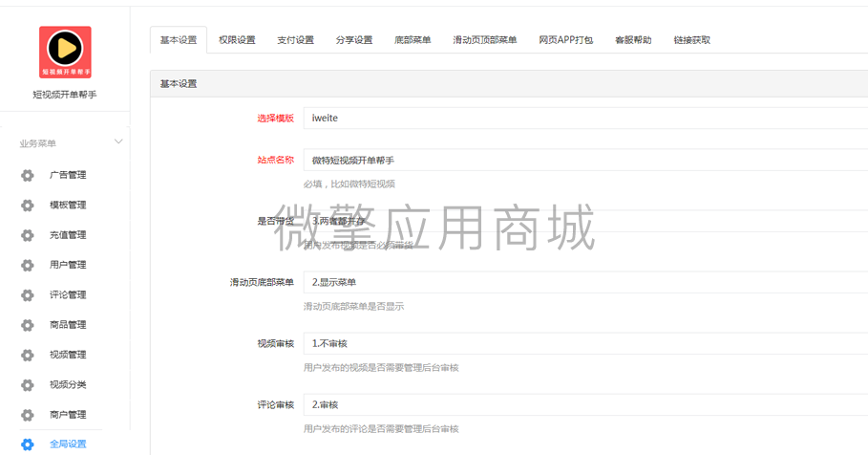Click the 视频审核 field label
Screen dimensions: 868x455
[276, 343]
